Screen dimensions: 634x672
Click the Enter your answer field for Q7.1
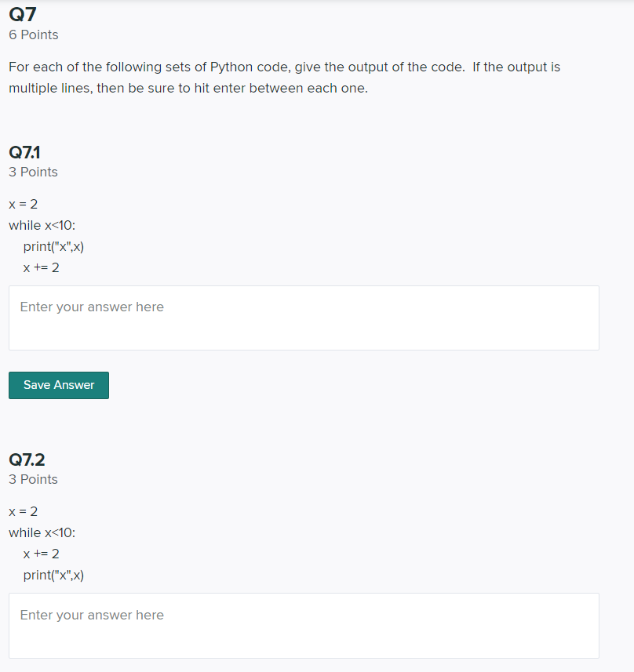coord(304,318)
